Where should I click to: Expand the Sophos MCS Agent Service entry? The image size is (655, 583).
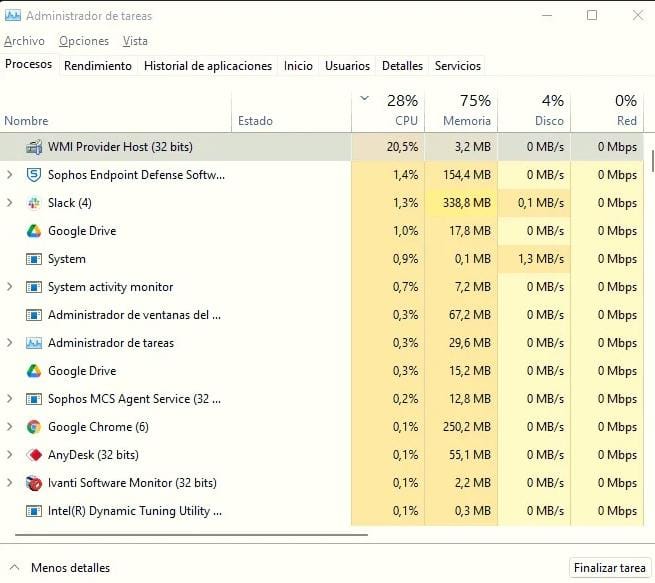[x=10, y=399]
